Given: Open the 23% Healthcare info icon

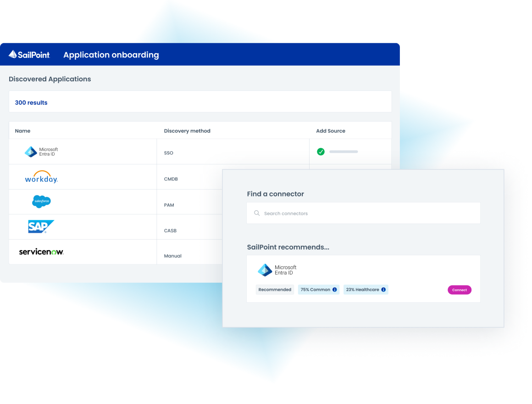Looking at the screenshot, I should (x=384, y=289).
